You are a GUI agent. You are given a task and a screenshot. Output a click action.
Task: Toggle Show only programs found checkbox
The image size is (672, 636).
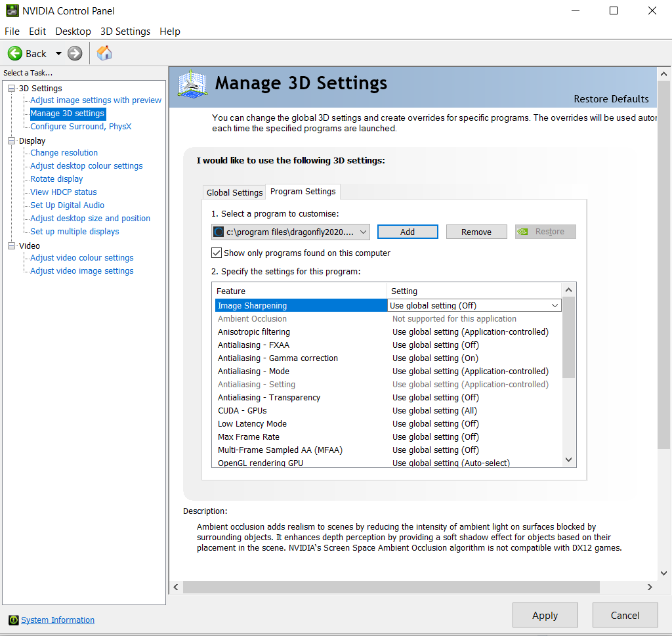[217, 253]
